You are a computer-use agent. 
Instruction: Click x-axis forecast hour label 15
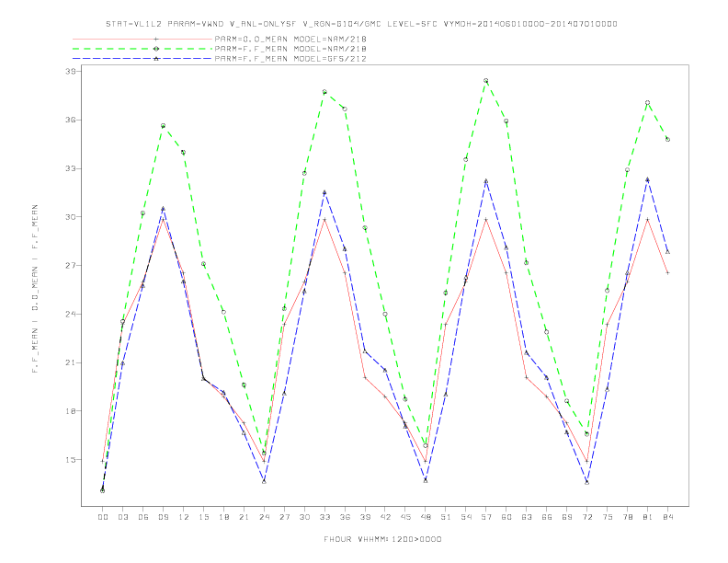point(203,517)
